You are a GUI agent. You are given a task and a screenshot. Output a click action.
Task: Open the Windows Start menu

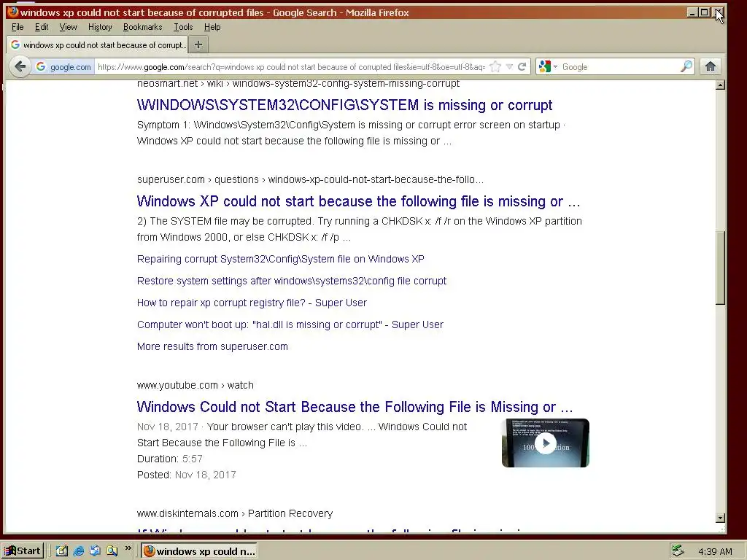click(23, 551)
